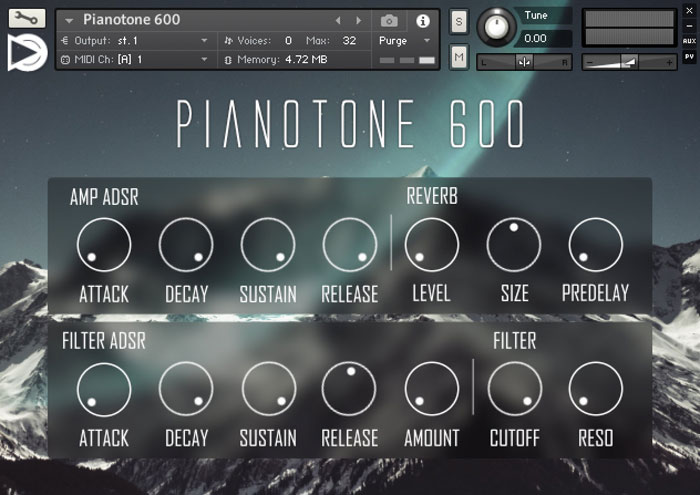This screenshot has width=700, height=495.
Task: Open the instrument name dropdown arrow
Action: point(69,21)
